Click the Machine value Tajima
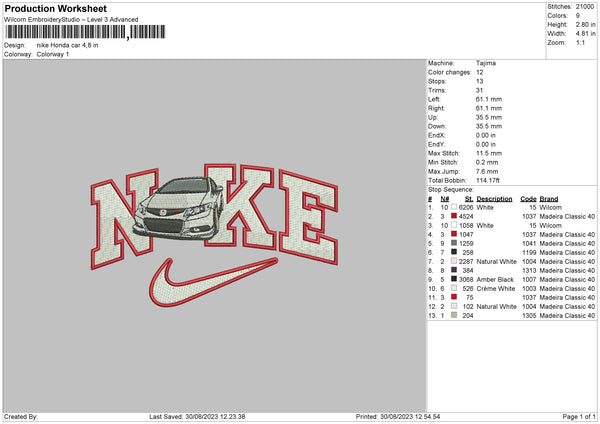600x424 pixels. [486, 63]
